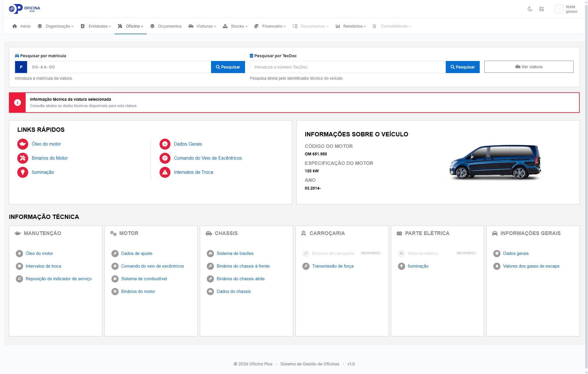Click Intervalos de troca clock icon
This screenshot has height=374, width=588.
pyautogui.click(x=19, y=266)
